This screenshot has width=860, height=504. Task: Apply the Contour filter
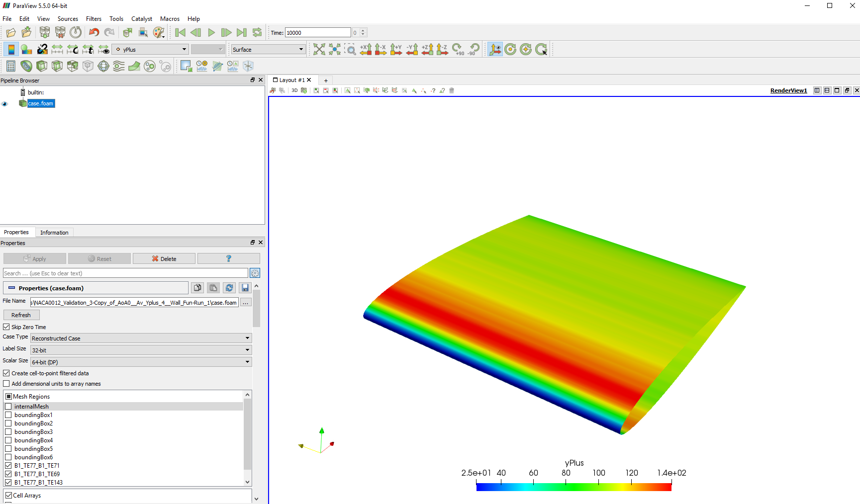26,66
